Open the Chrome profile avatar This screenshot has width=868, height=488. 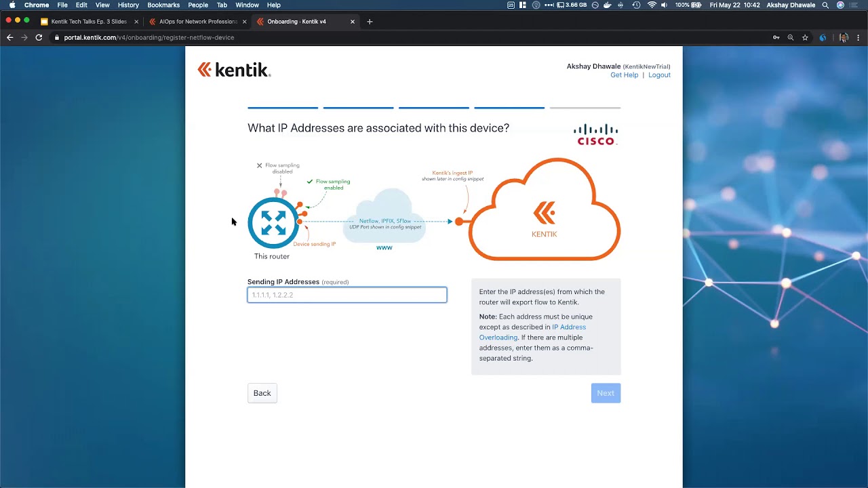coord(844,38)
